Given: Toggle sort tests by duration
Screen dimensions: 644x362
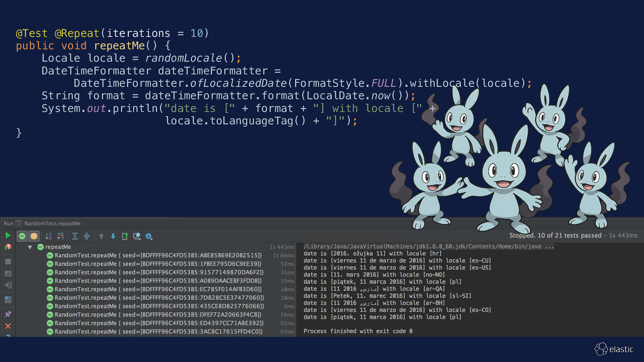Looking at the screenshot, I should [61, 237].
